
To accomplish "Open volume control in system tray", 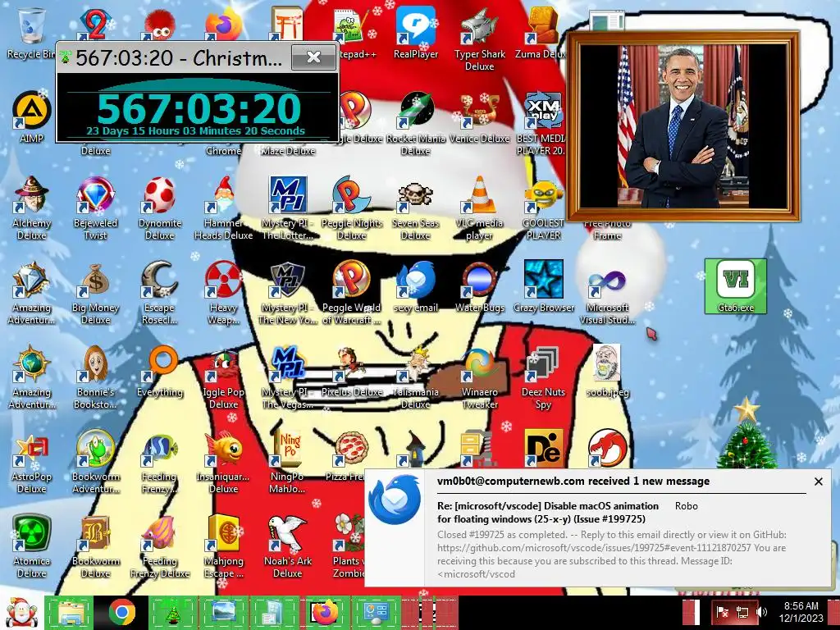I will point(762,612).
